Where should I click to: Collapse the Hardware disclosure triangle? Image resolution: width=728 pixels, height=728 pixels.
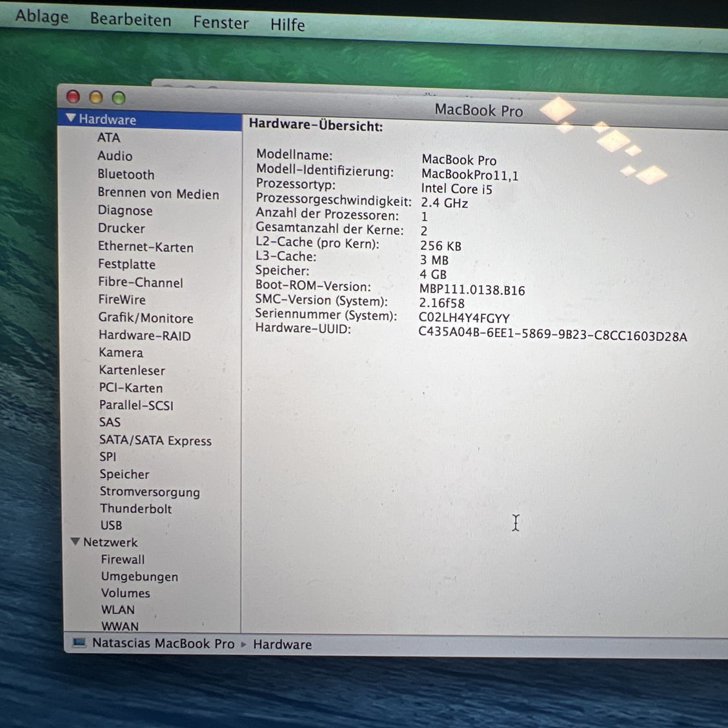coord(70,118)
